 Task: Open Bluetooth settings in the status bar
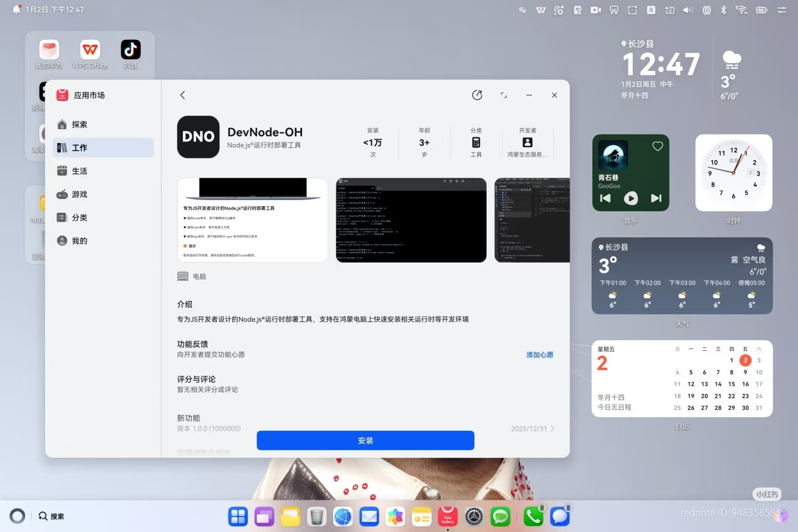click(723, 10)
